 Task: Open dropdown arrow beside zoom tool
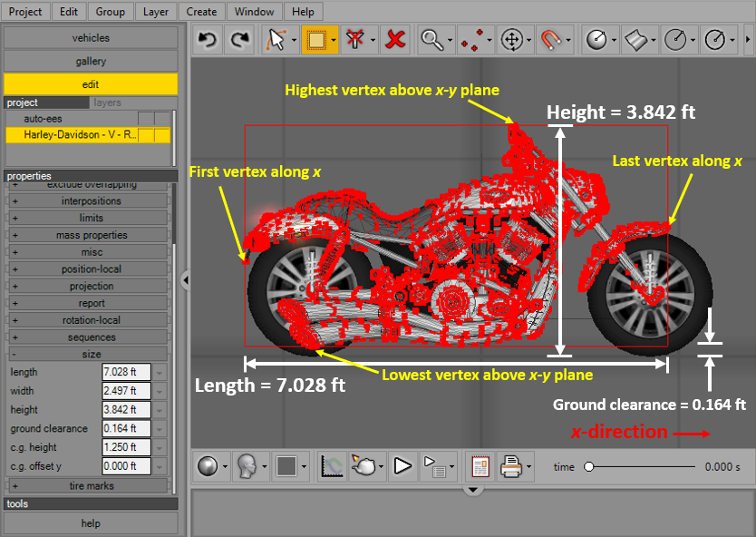[x=450, y=40]
